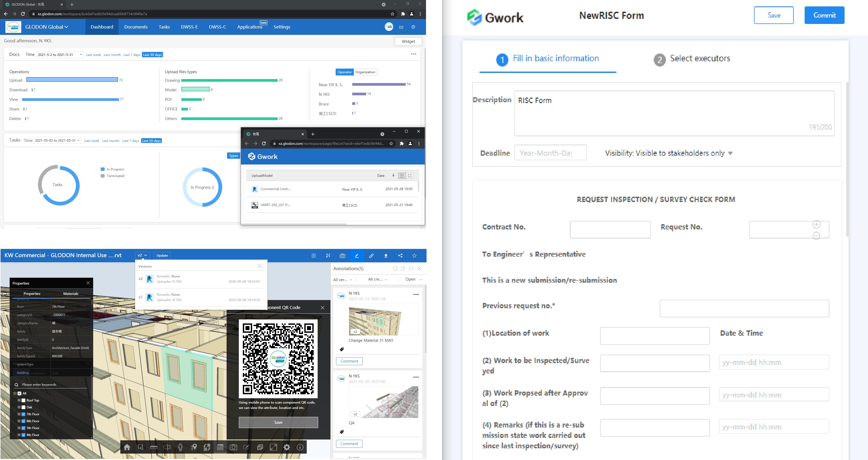Screen dimensions: 868x460
Task: Click the Commit button
Action: [x=824, y=15]
